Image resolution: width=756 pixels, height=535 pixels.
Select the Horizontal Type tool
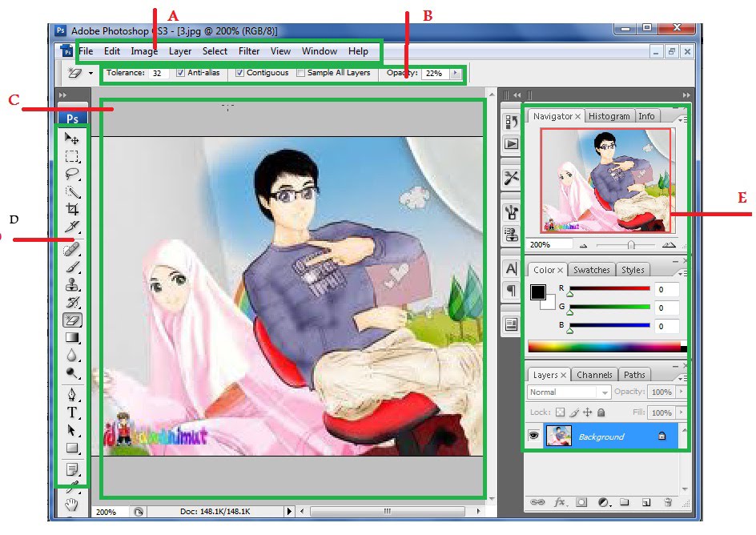coord(72,412)
